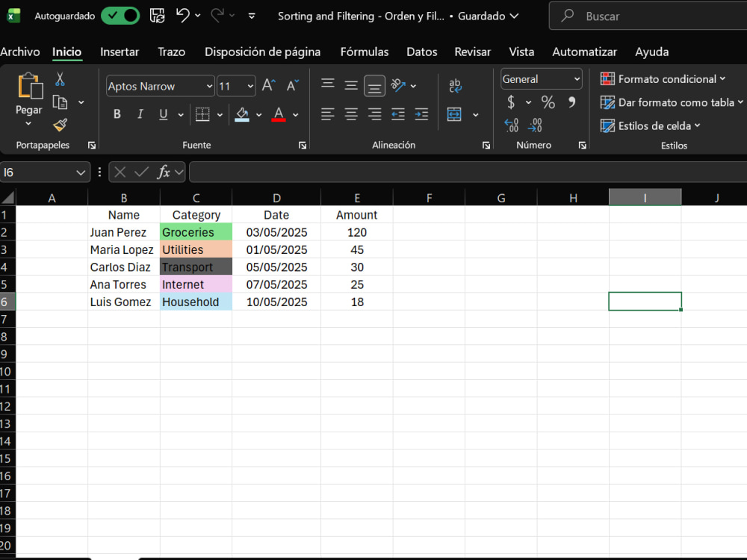Decrease font size with smaller A icon
The width and height of the screenshot is (747, 560).
coord(292,86)
